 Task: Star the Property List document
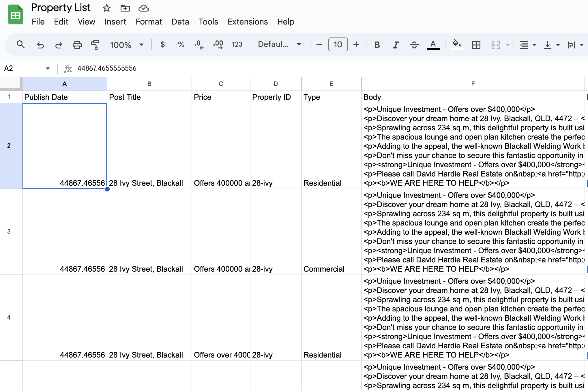coord(106,8)
